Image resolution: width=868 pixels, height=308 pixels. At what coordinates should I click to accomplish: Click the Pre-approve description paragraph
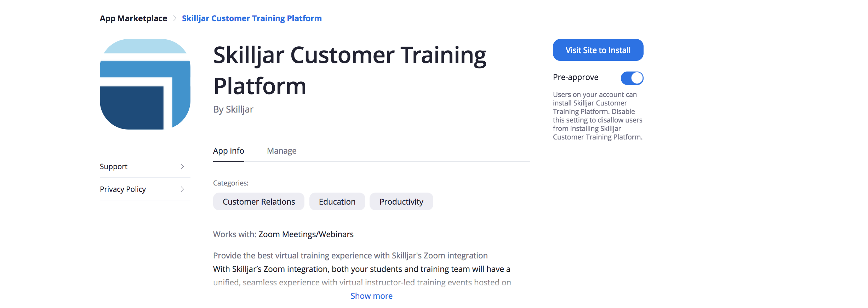pyautogui.click(x=598, y=116)
